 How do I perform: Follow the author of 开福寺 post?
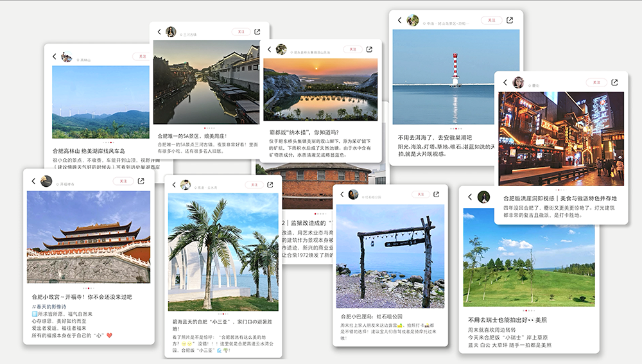tap(123, 181)
